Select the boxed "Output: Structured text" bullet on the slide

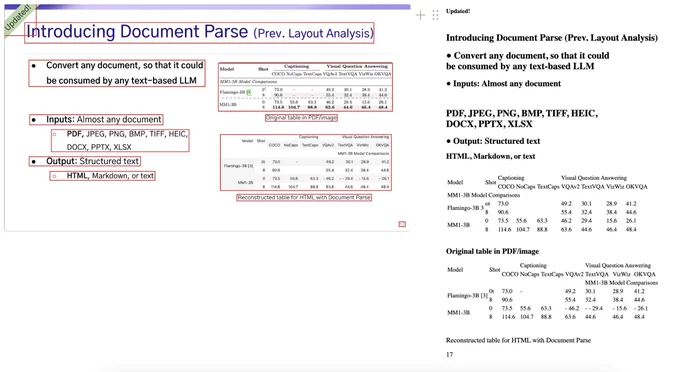coord(85,161)
